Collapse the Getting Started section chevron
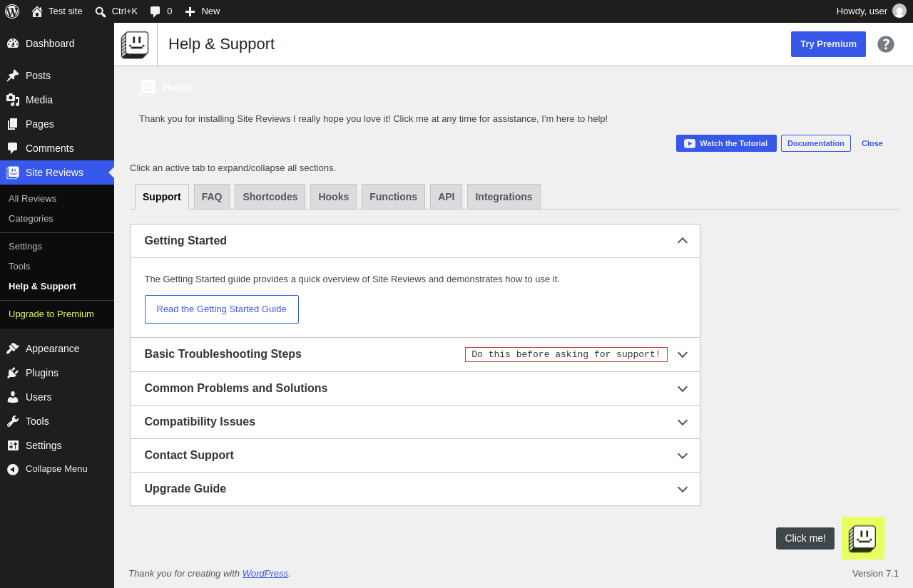Viewport: 913px width, 588px height. (683, 241)
